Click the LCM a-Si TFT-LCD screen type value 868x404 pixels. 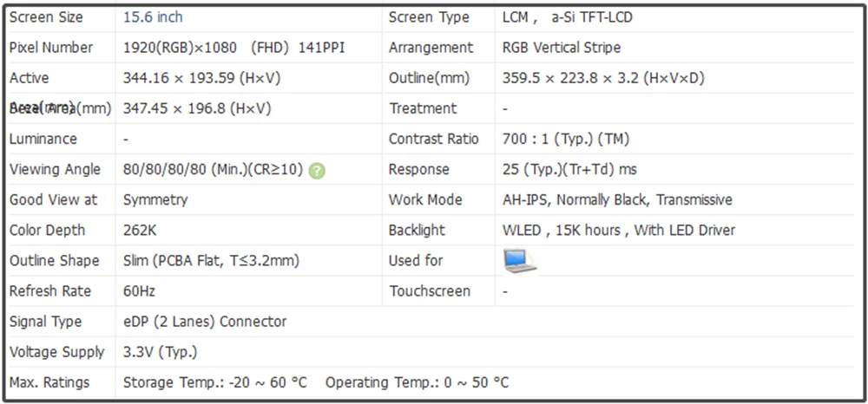pos(568,17)
